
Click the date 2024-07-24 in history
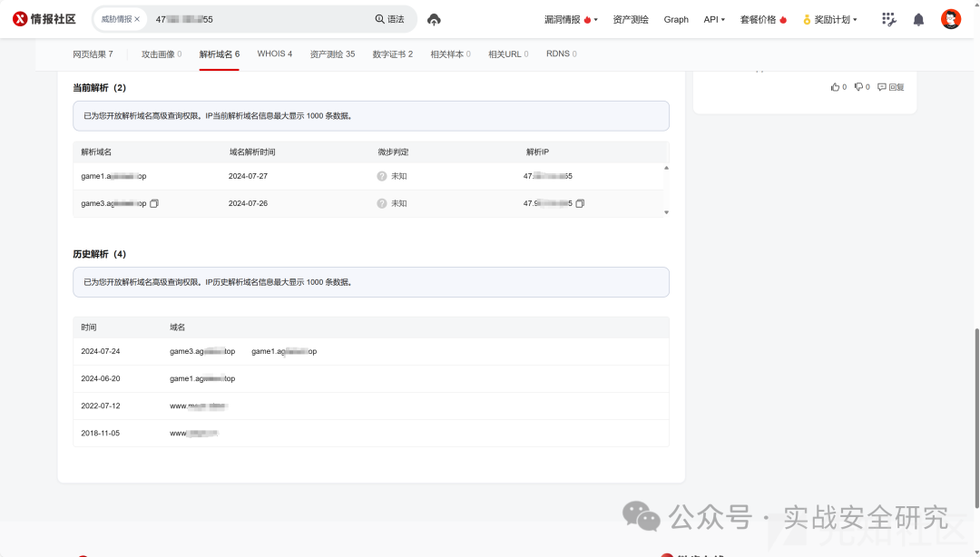pos(101,351)
